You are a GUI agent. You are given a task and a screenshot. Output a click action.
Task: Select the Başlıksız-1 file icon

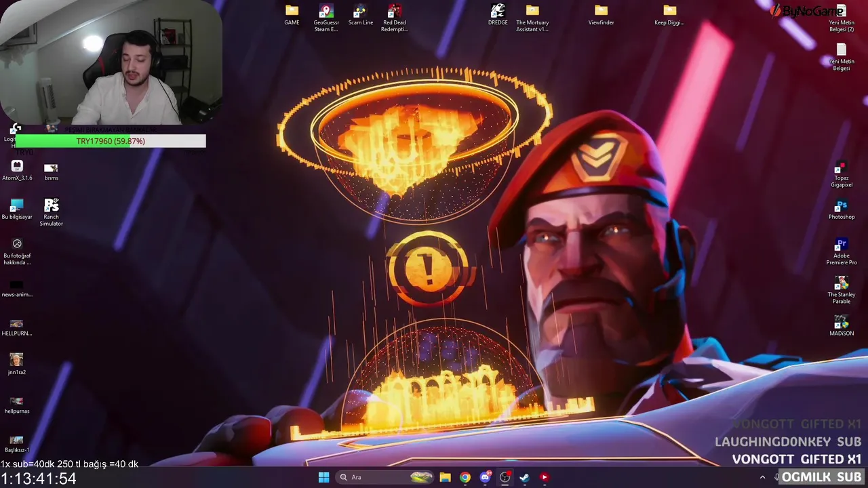pos(17,443)
